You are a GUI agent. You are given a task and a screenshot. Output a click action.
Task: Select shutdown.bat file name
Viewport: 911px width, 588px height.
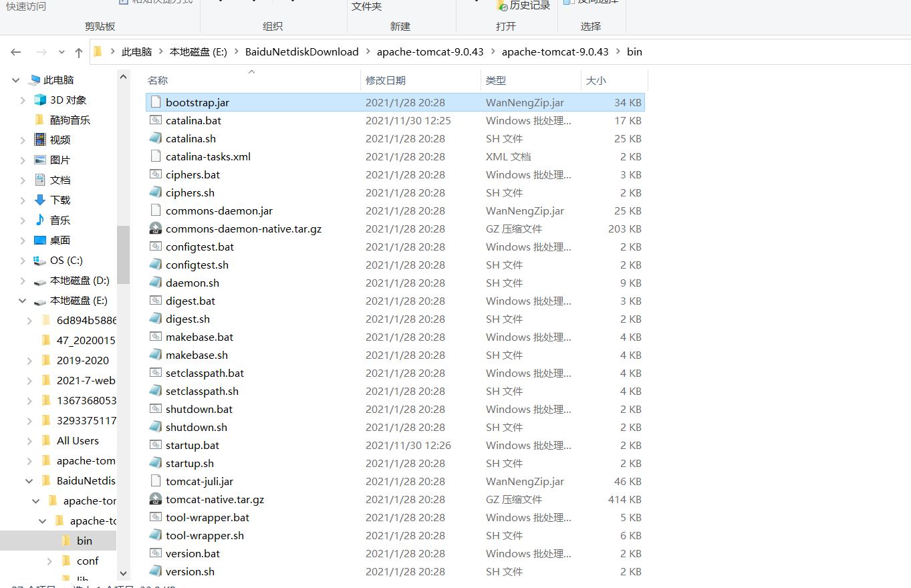tap(199, 409)
